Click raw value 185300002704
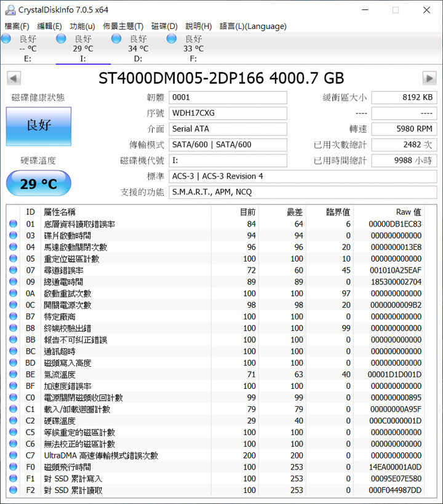443x504 pixels. pyautogui.click(x=396, y=282)
